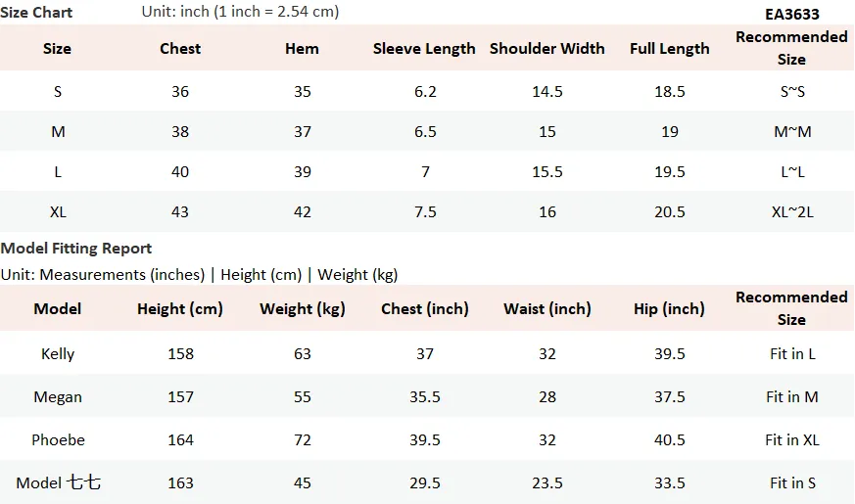Viewport: 855px width, 504px height.
Task: Select the size S row label
Action: pyautogui.click(x=58, y=92)
